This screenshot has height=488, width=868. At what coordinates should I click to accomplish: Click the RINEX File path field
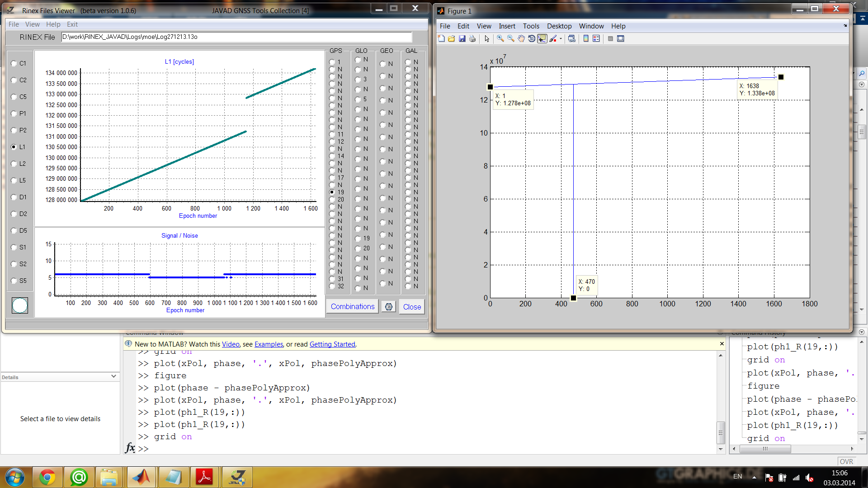236,37
